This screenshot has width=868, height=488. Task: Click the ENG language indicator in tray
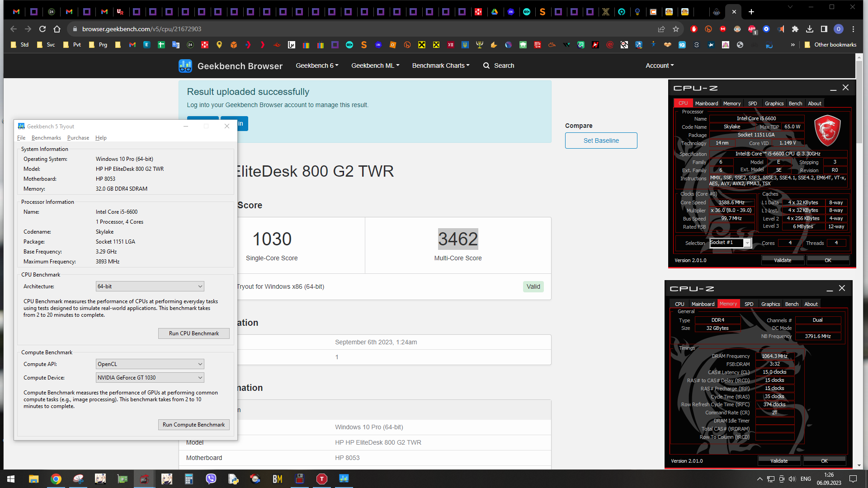click(x=806, y=479)
